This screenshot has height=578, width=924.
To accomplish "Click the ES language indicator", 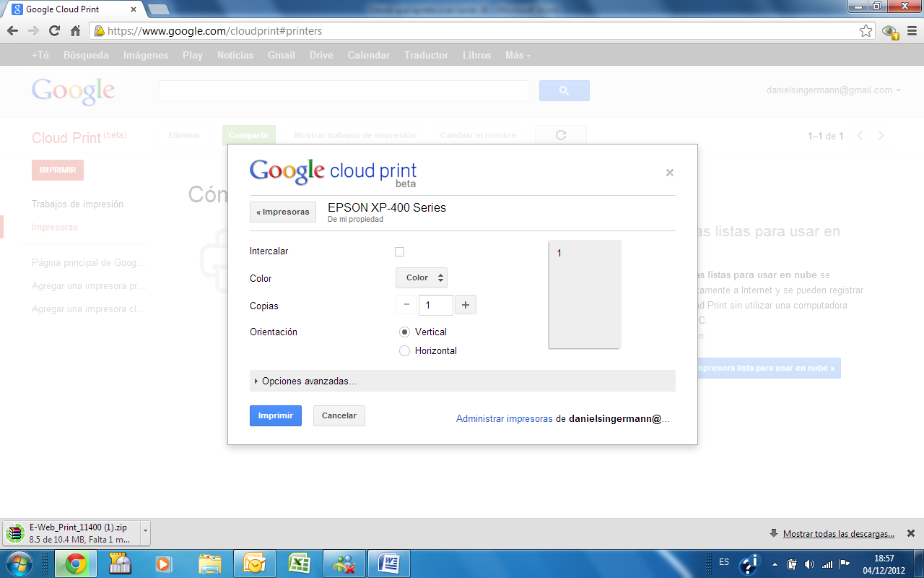I will coord(724,561).
